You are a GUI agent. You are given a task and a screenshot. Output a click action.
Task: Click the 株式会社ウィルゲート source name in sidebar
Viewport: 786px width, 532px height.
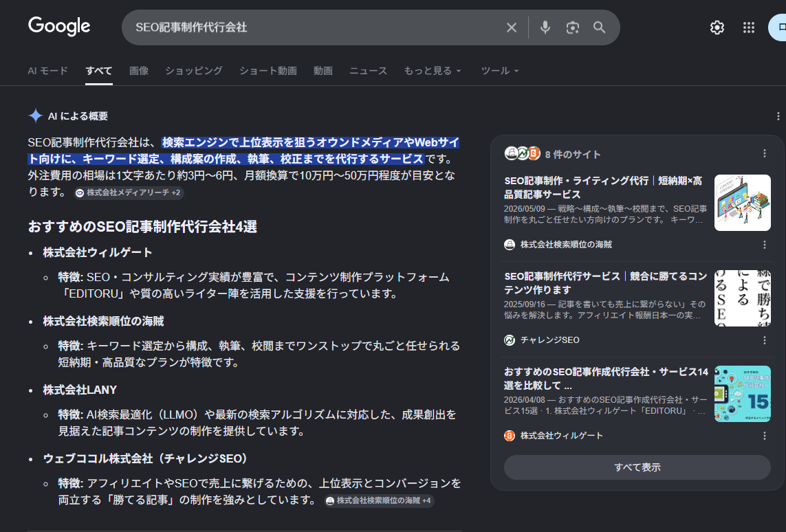pos(561,436)
